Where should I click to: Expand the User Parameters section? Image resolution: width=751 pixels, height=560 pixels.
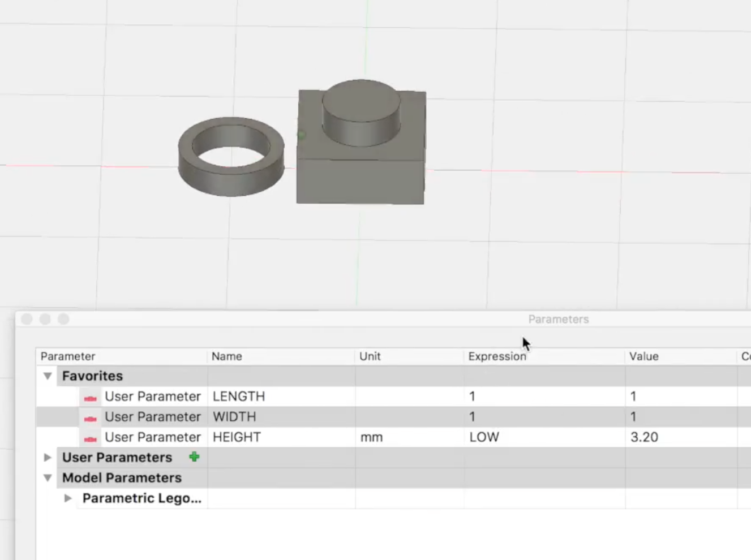[x=46, y=457]
